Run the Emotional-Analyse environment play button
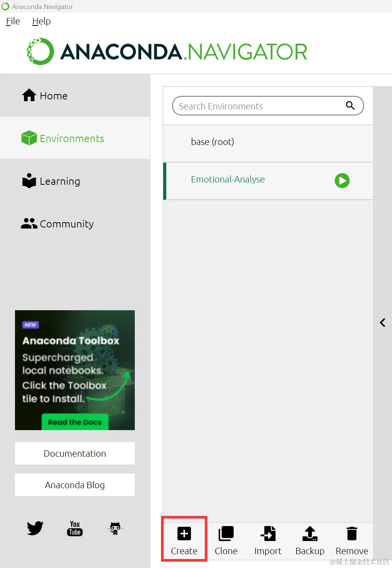Image resolution: width=392 pixels, height=568 pixels. click(x=342, y=181)
